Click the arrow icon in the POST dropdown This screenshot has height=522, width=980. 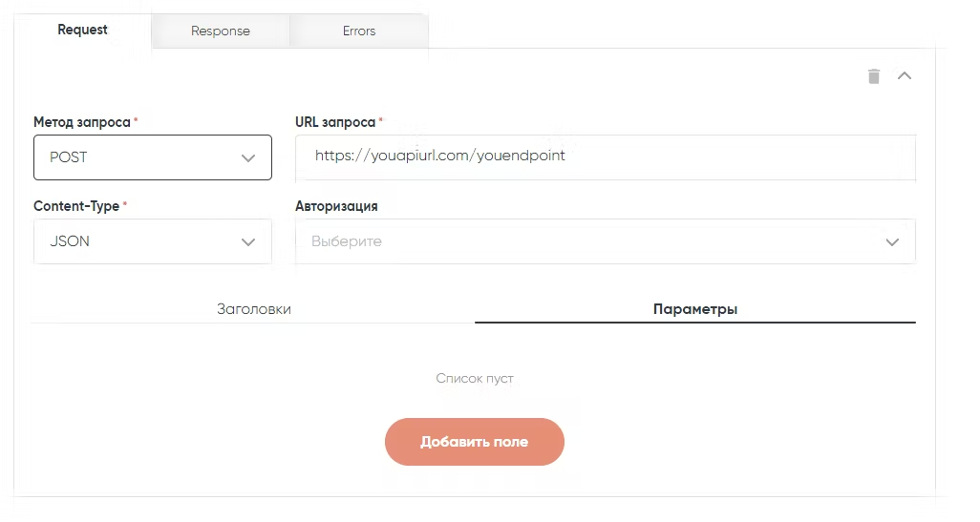(248, 158)
